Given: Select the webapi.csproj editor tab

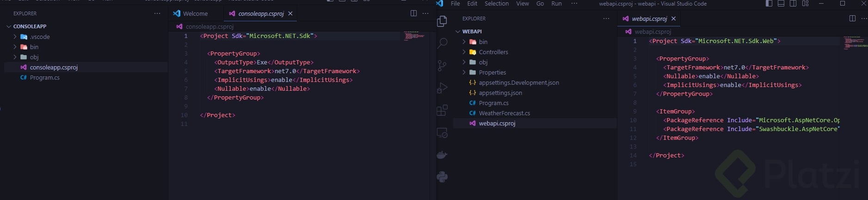Looking at the screenshot, I should (649, 19).
